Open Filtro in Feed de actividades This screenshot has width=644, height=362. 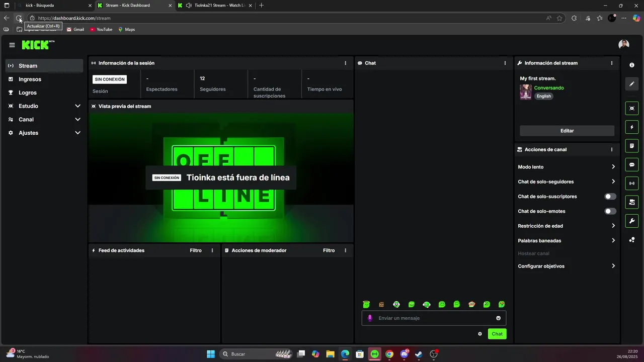point(196,250)
